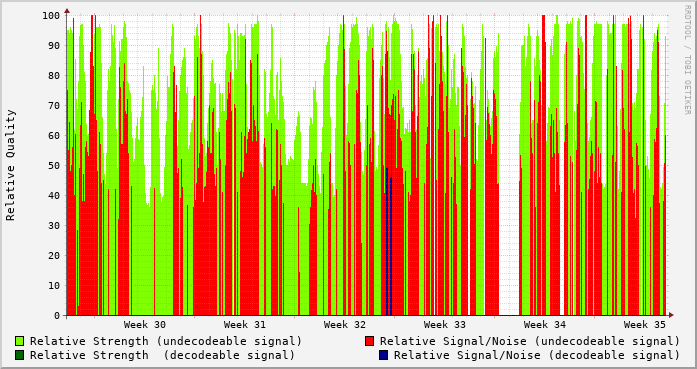
Task: Click the RRDTOOL / TOBI OETIKER watermark
Action: [687, 60]
